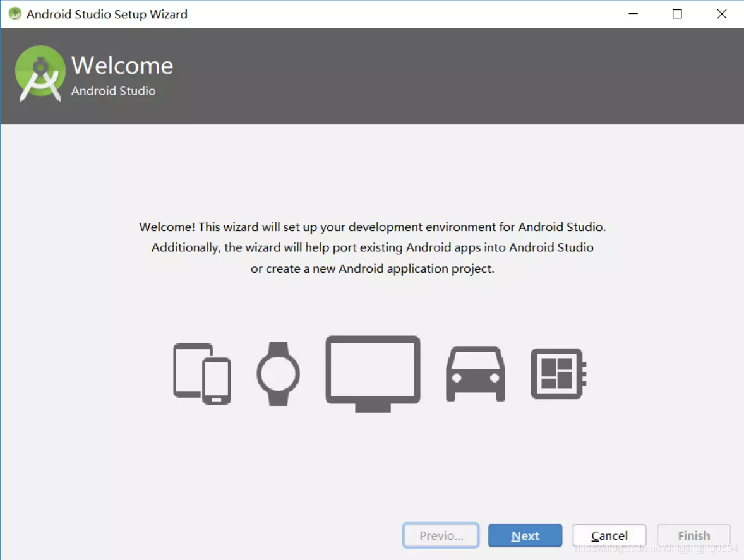This screenshot has width=744, height=560.
Task: Cancel the Setup Wizard
Action: tap(609, 536)
